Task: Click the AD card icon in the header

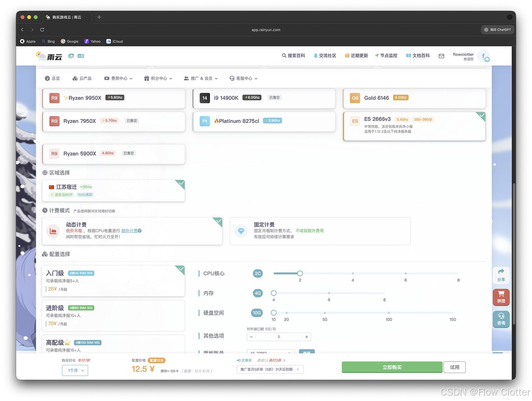Action: [x=81, y=56]
